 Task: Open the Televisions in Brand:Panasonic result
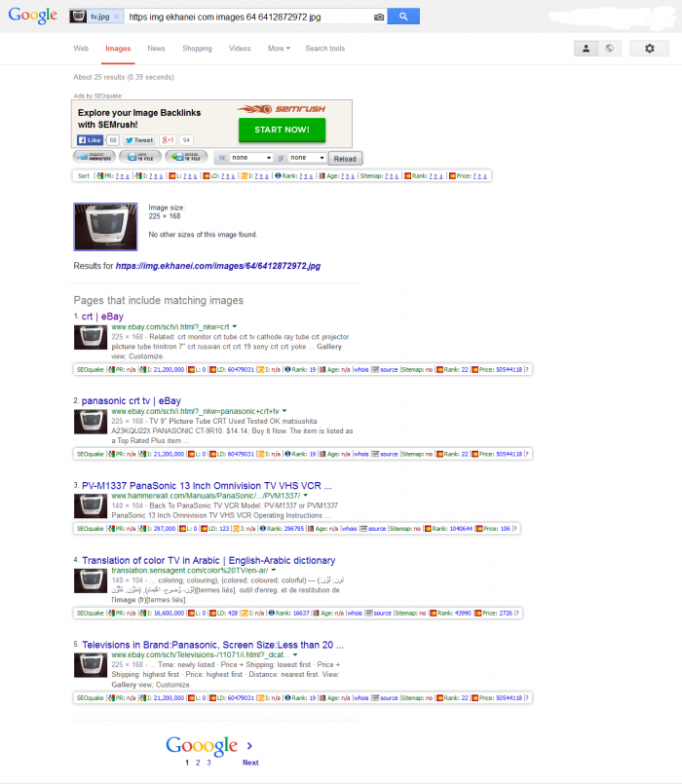(x=212, y=645)
